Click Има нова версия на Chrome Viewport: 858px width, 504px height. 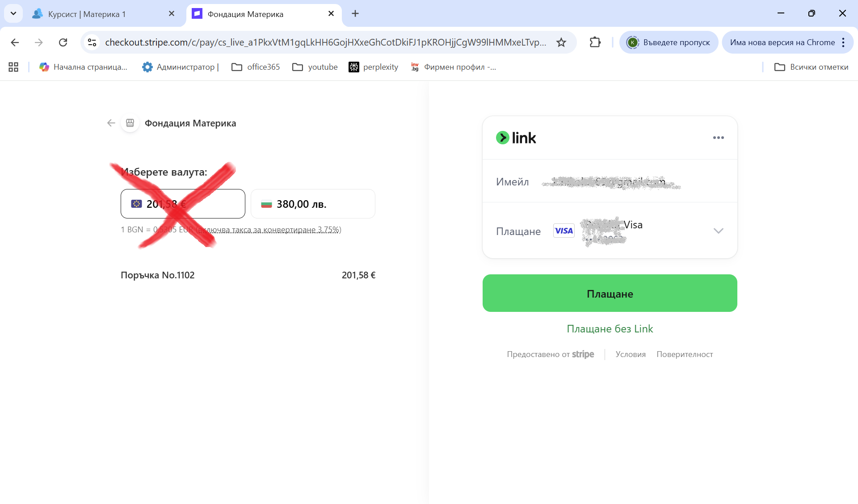click(782, 42)
